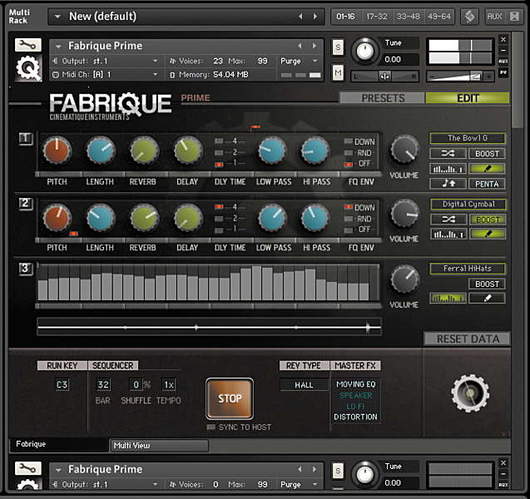Click the PENTA scale button
The width and height of the screenshot is (530, 499).
(x=487, y=184)
